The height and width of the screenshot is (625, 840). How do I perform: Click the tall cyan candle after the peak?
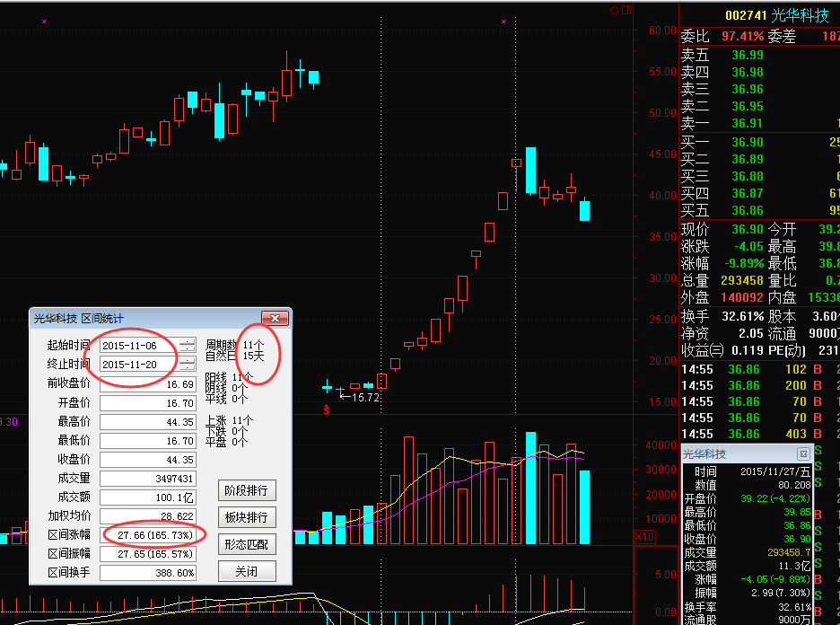pos(531,170)
